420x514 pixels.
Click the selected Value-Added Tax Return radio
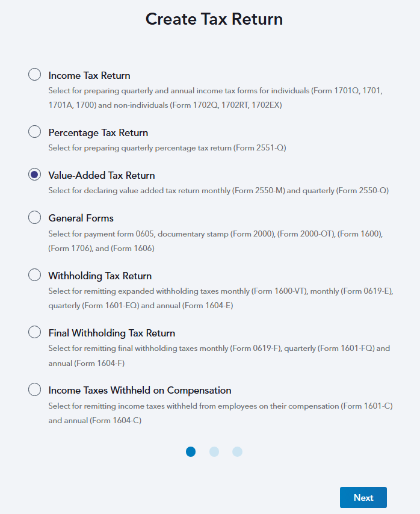34,175
